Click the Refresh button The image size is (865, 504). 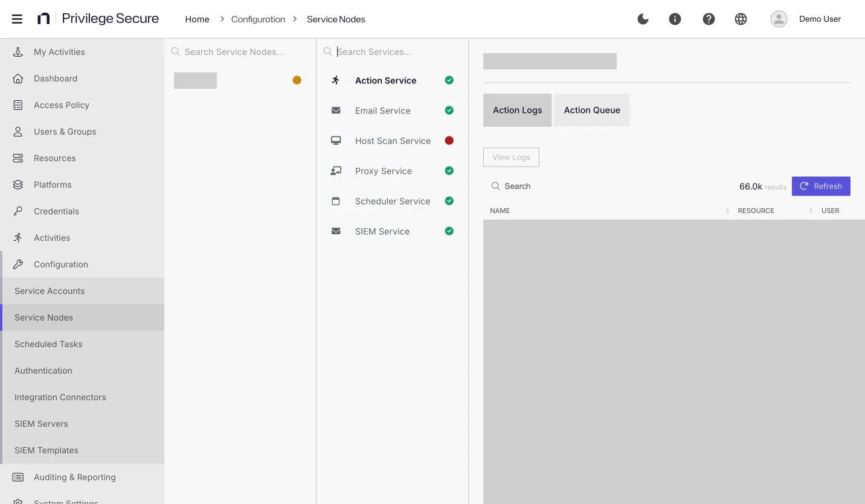click(x=821, y=186)
